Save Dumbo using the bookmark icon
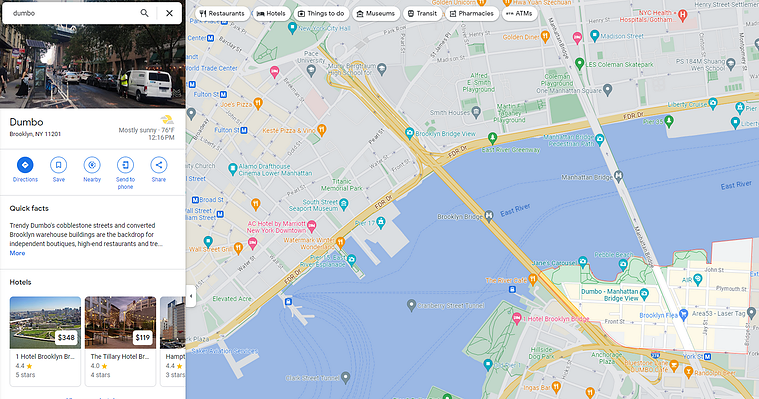This screenshot has width=759, height=399. coord(59,165)
